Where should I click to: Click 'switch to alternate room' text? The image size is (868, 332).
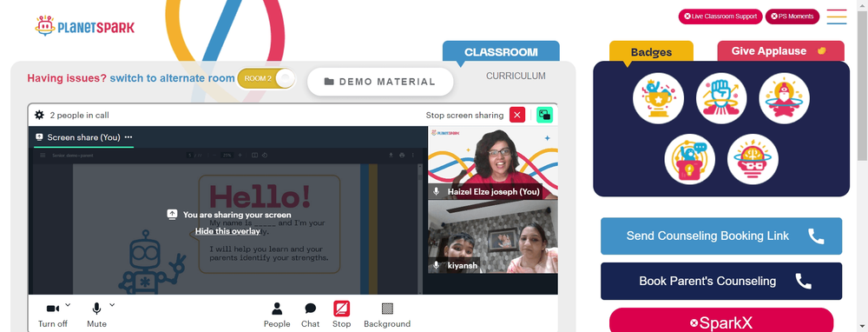[172, 78]
